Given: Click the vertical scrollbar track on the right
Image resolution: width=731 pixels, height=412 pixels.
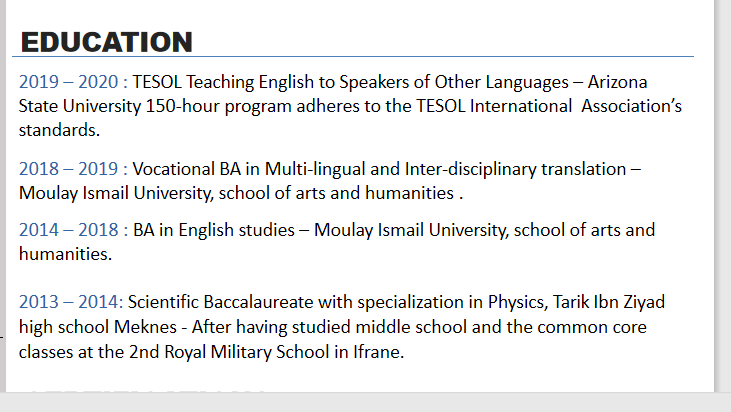Looking at the screenshot, I should [x=723, y=200].
